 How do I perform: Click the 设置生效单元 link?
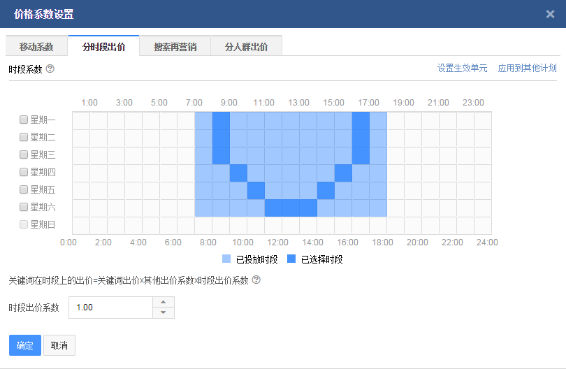point(462,68)
